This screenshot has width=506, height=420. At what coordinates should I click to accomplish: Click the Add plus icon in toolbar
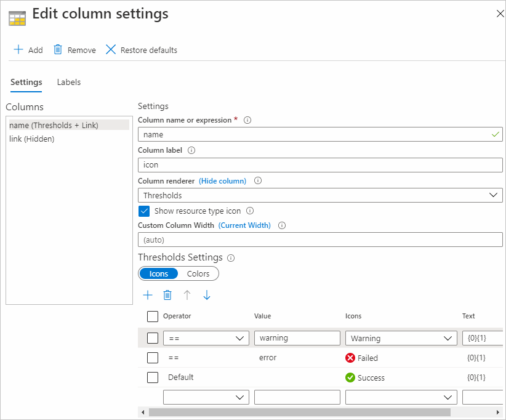pos(18,50)
